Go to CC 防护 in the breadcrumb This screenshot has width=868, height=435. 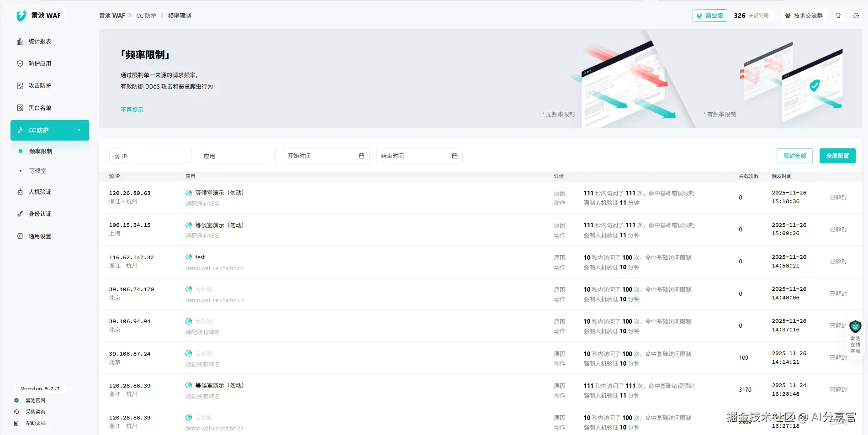(x=146, y=16)
